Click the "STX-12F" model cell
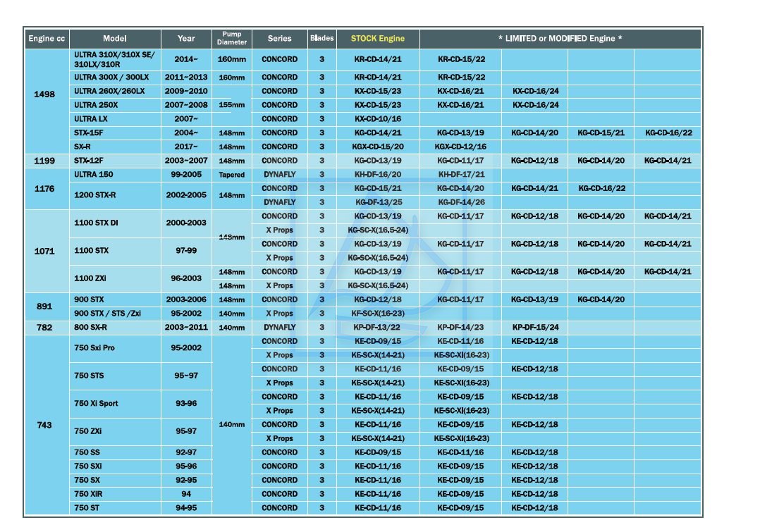Screen dimensions: 760x532 (x=115, y=161)
